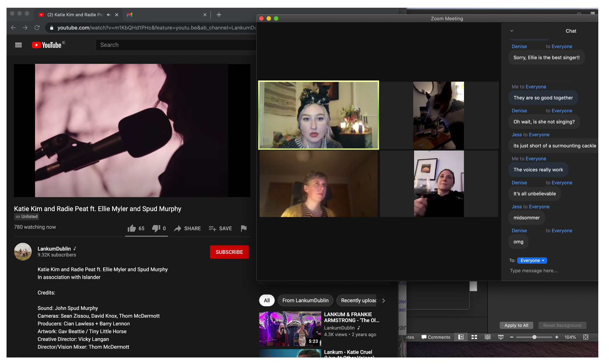Image resolution: width=609 pixels, height=364 pixels.
Task: Open a new browser tab
Action: 219,15
